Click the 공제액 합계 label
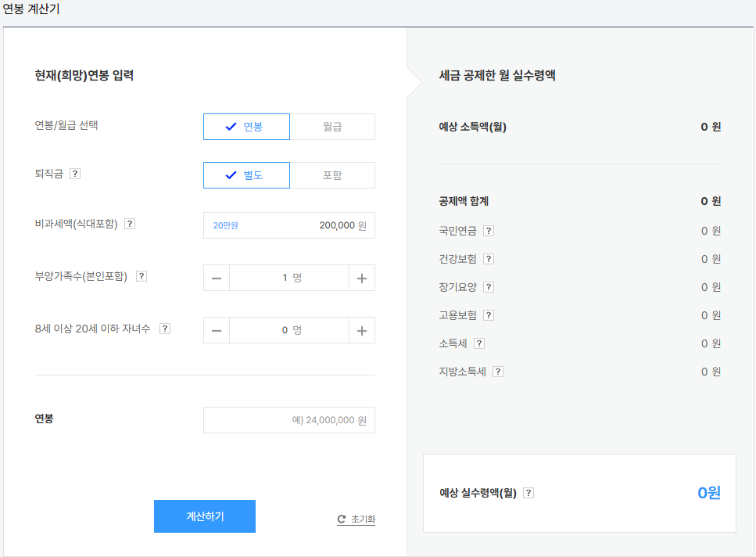Viewport: 756px width, 557px height. point(464,201)
